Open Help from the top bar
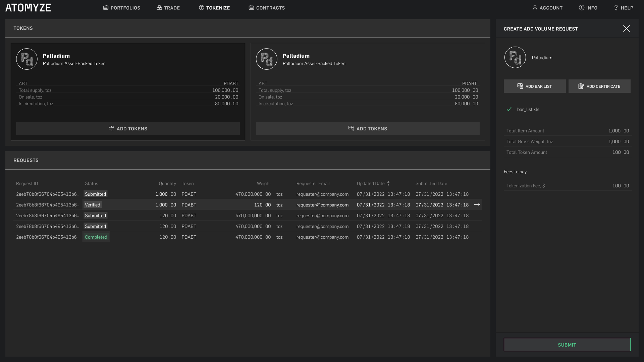 pyautogui.click(x=623, y=8)
